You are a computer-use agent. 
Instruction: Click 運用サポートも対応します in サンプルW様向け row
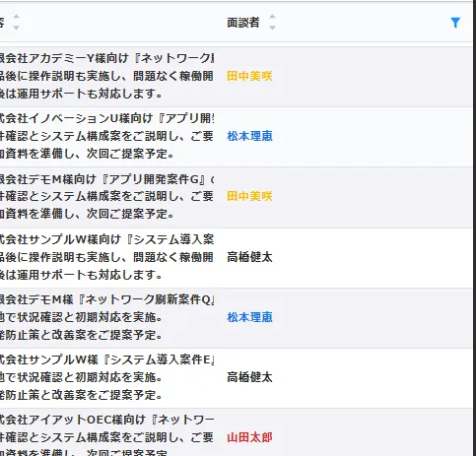coord(81,275)
